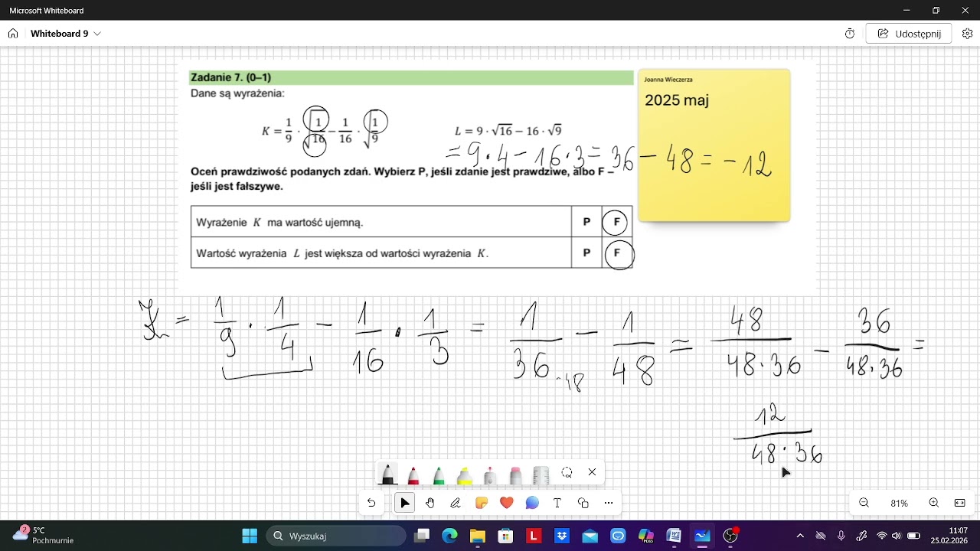The width and height of the screenshot is (980, 551).
Task: Pick the laser pointer tool
Action: click(490, 474)
